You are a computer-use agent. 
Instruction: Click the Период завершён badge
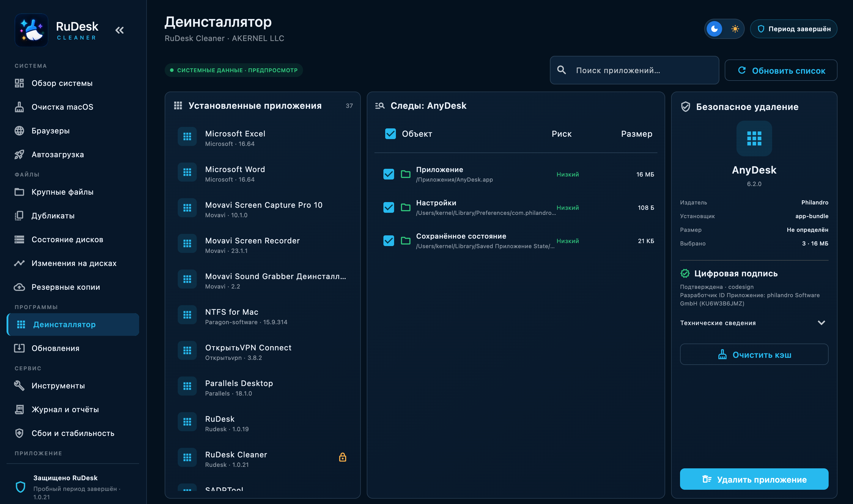pos(794,29)
